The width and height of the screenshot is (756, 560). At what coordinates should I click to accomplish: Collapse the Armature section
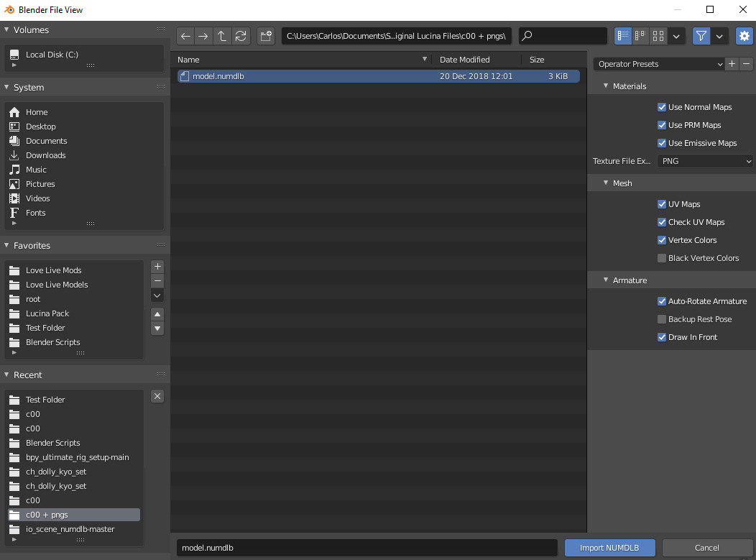606,280
